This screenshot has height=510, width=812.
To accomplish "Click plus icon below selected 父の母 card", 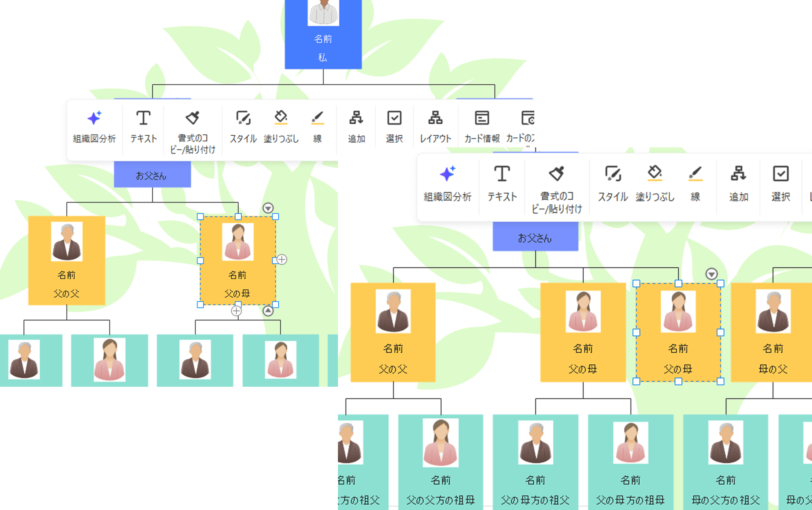I will click(236, 311).
